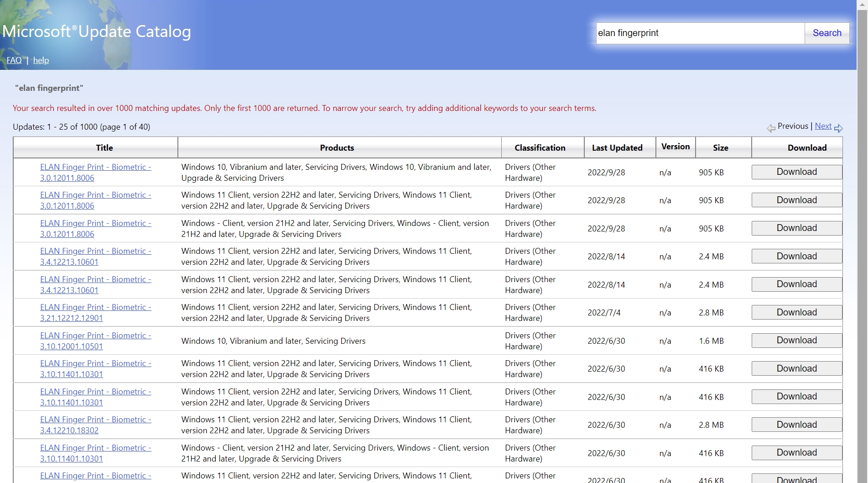Sort results by the Title column

[x=104, y=147]
